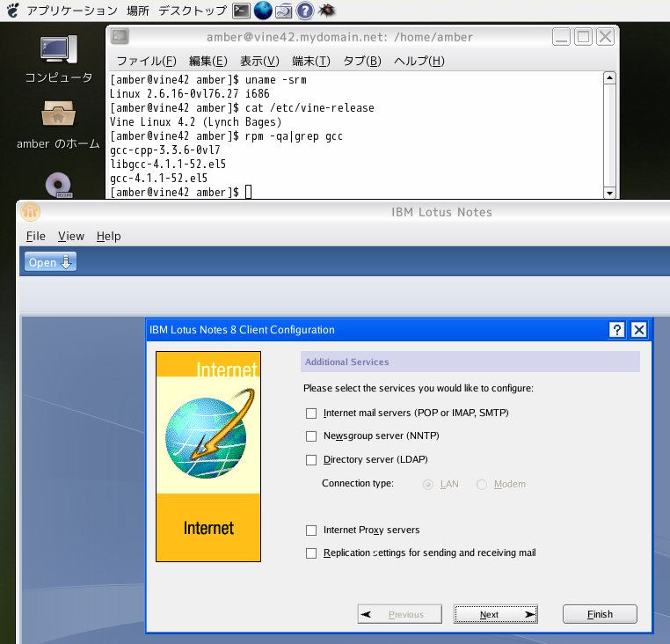Click terminal scrollbar down arrow
The height and width of the screenshot is (644, 670).
coord(609,193)
